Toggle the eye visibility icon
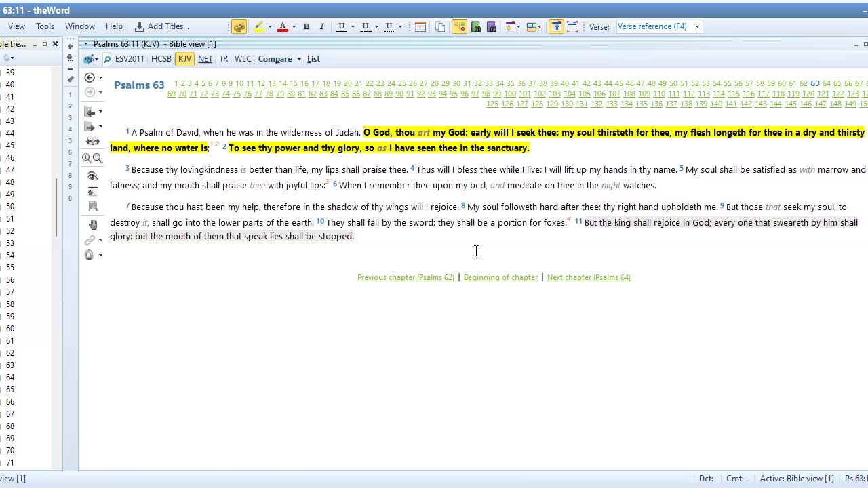This screenshot has height=488, width=868. (93, 176)
